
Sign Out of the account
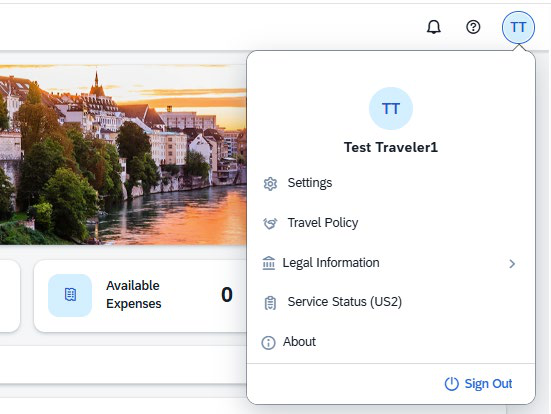point(478,384)
